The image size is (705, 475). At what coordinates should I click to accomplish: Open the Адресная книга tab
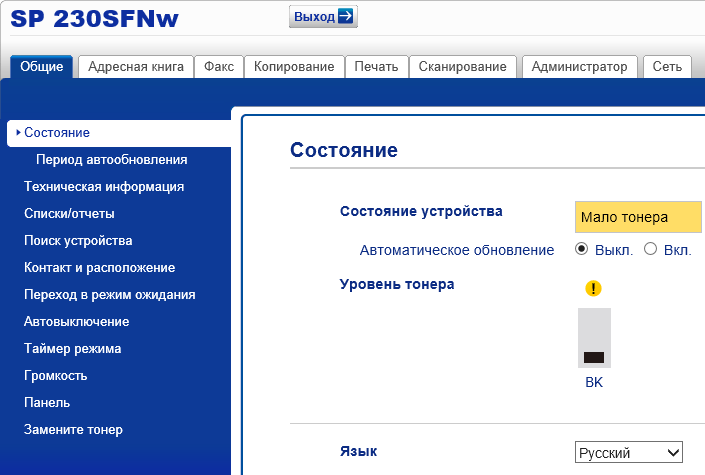136,67
